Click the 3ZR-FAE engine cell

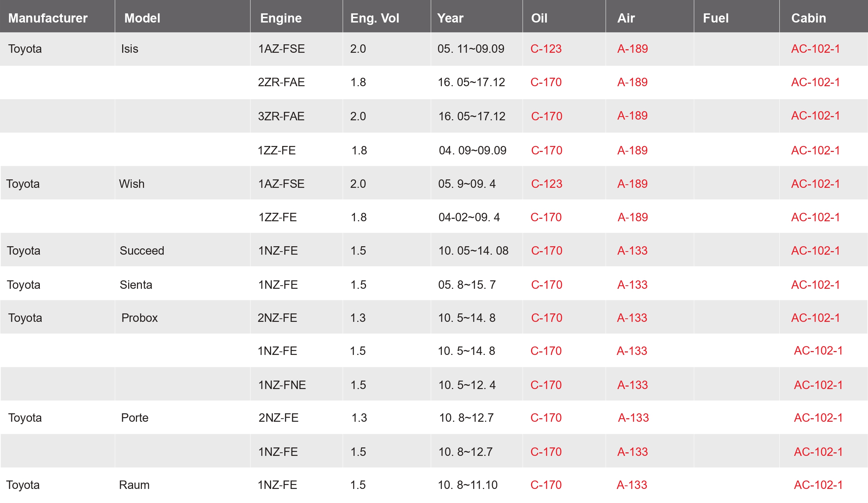coord(281,116)
